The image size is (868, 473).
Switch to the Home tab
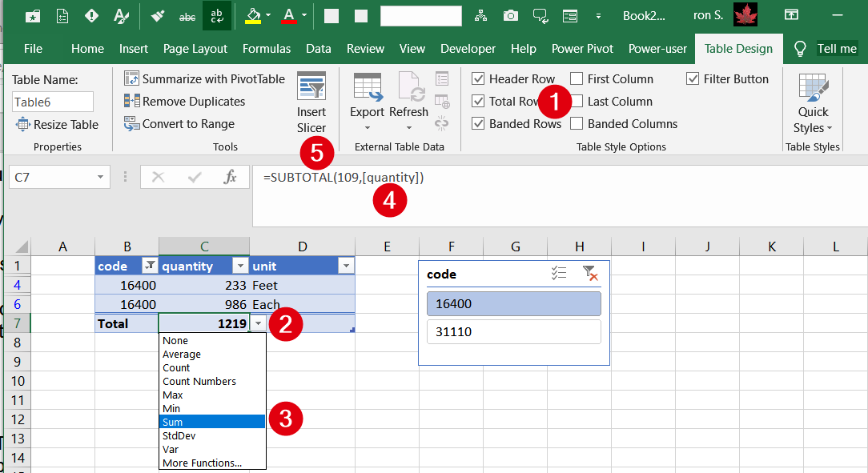pos(87,49)
